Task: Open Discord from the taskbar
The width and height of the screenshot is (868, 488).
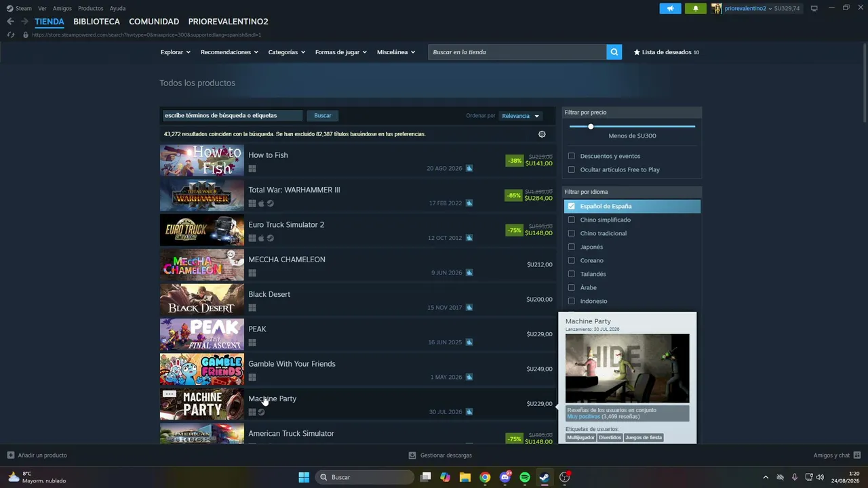Action: (x=505, y=477)
